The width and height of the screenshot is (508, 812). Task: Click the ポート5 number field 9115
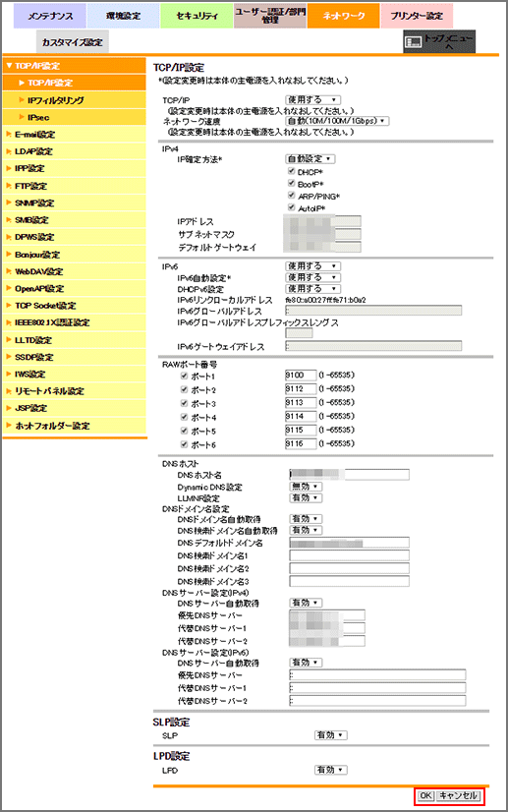tap(301, 430)
